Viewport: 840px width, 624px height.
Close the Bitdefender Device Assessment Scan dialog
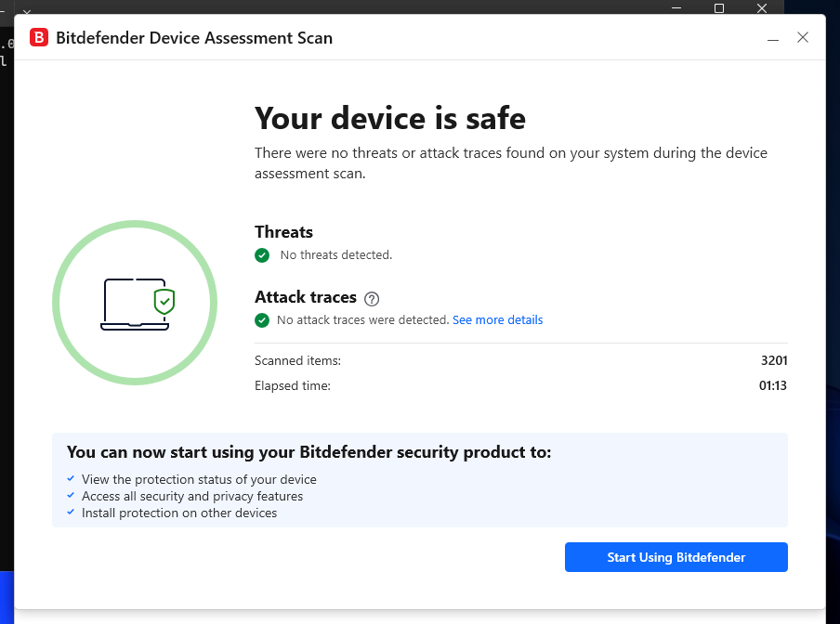click(802, 38)
